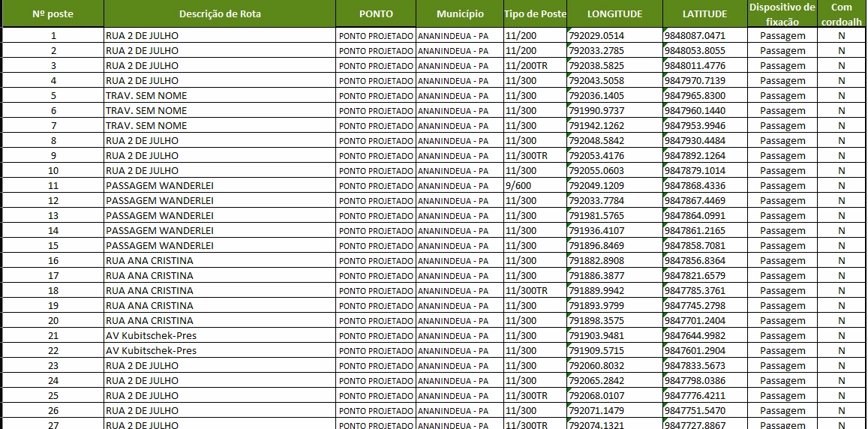Select 'AV Kubitschek-Pres' in row 21
Viewport: 868px width, 429px height.
coord(220,335)
